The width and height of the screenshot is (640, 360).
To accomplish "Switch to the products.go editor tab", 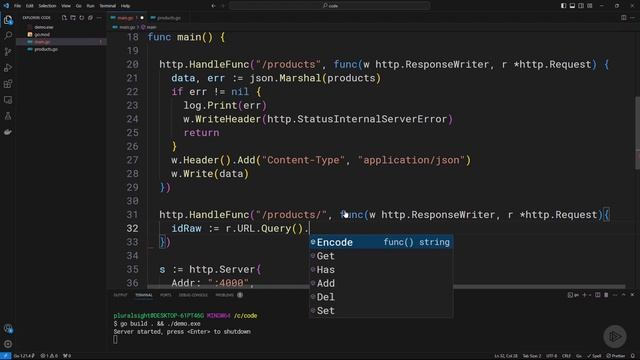I will coord(166,18).
